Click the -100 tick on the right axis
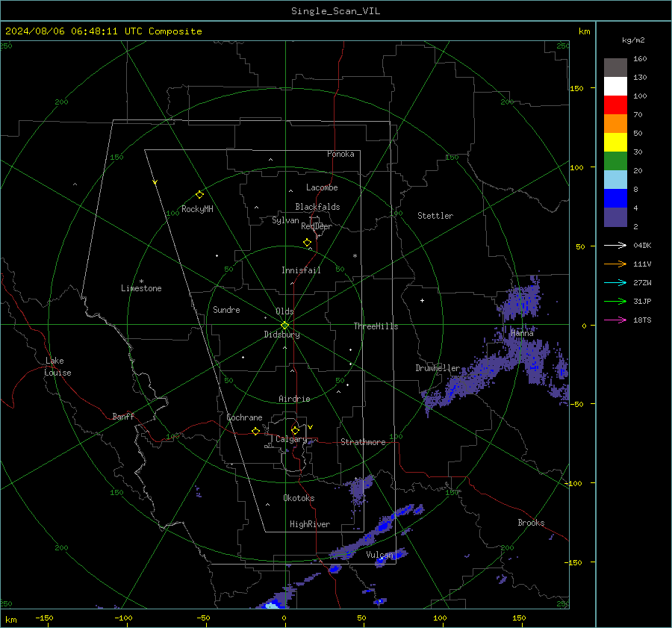This screenshot has height=628, width=672. [573, 483]
